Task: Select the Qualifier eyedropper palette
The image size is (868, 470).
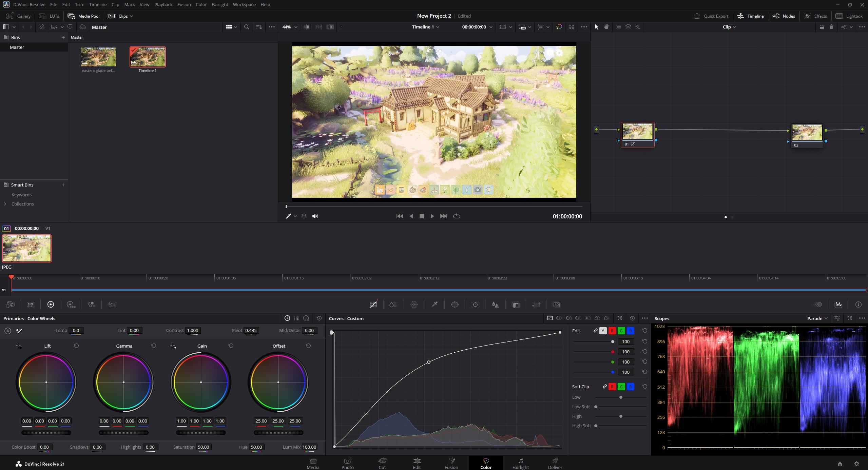Action: pos(435,305)
